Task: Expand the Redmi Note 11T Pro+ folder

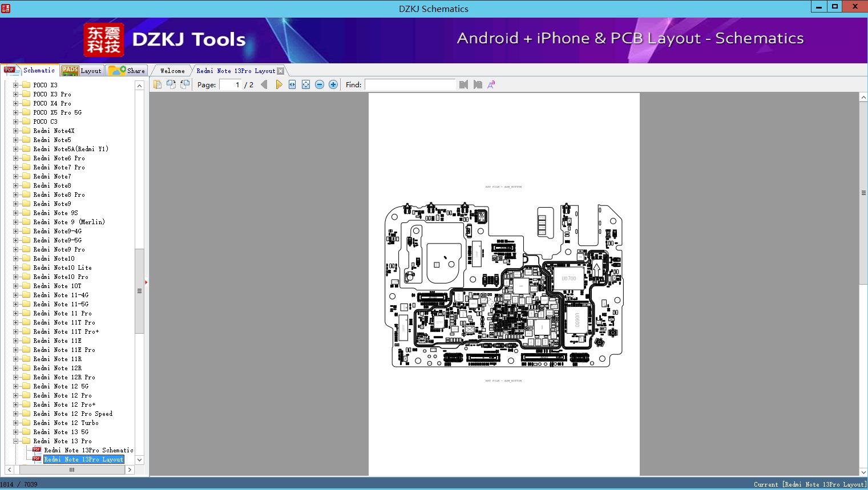Action: click(x=16, y=331)
